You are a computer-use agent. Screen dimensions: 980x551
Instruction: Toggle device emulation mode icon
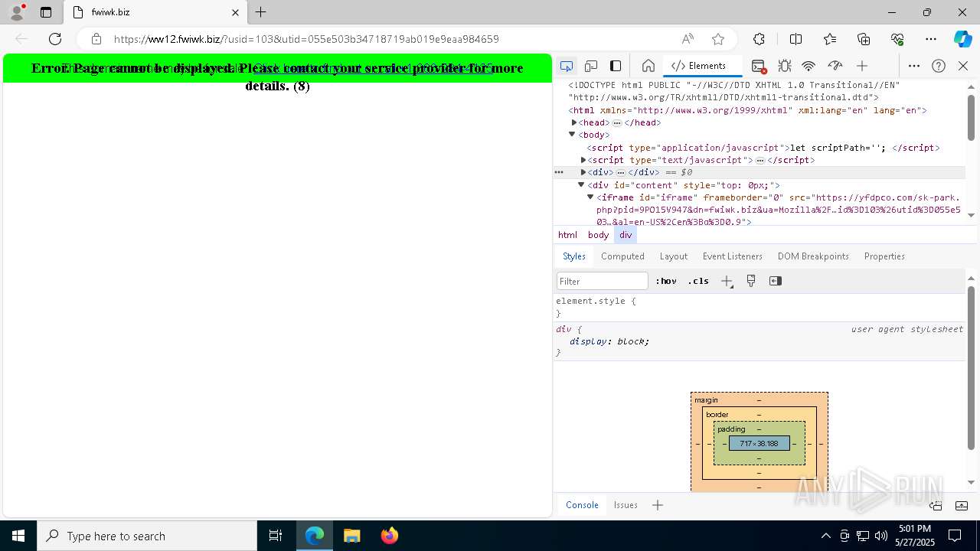[591, 66]
